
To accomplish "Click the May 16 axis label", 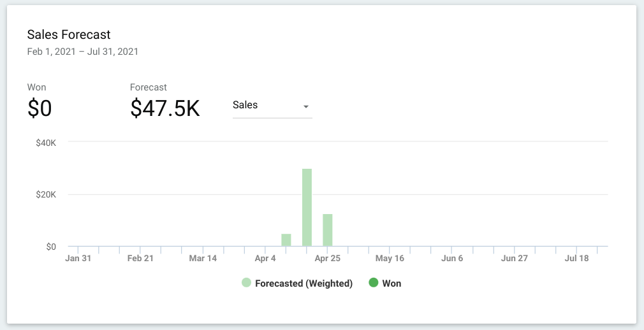I will 390,259.
